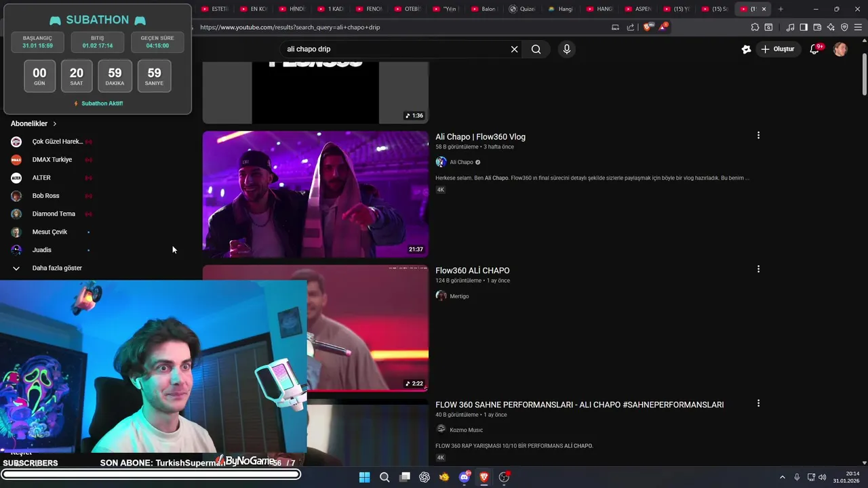Open the Ali Chapo channel name link
The width and height of the screenshot is (868, 488).
[x=461, y=162]
